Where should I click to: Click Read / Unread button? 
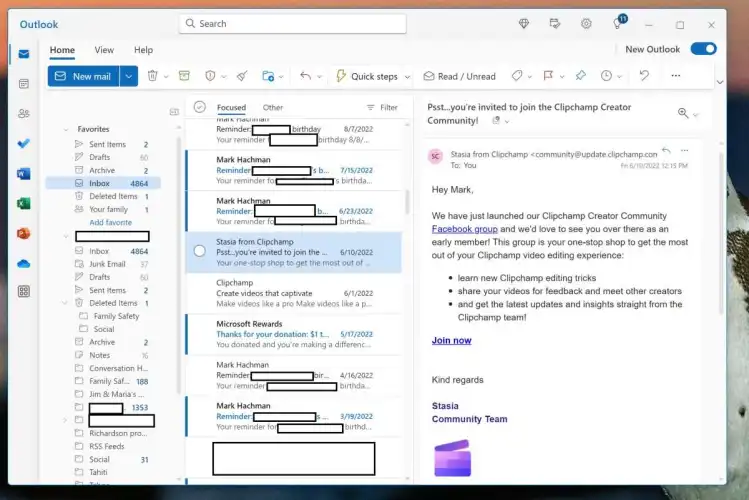(459, 76)
